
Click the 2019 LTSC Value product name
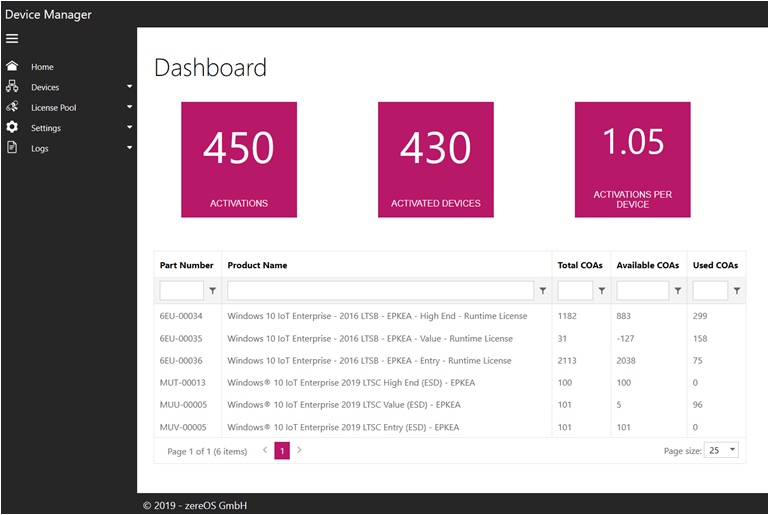tap(344, 405)
